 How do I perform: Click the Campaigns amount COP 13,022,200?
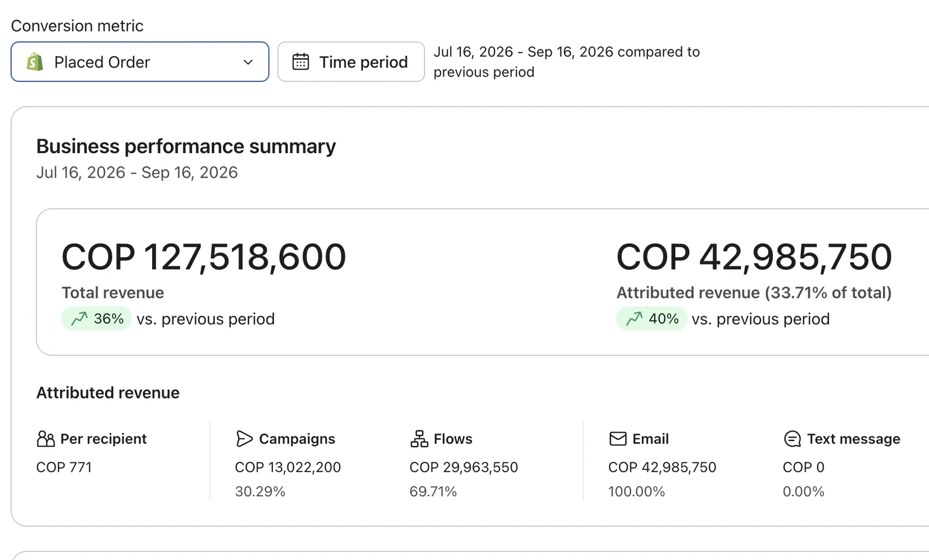288,467
